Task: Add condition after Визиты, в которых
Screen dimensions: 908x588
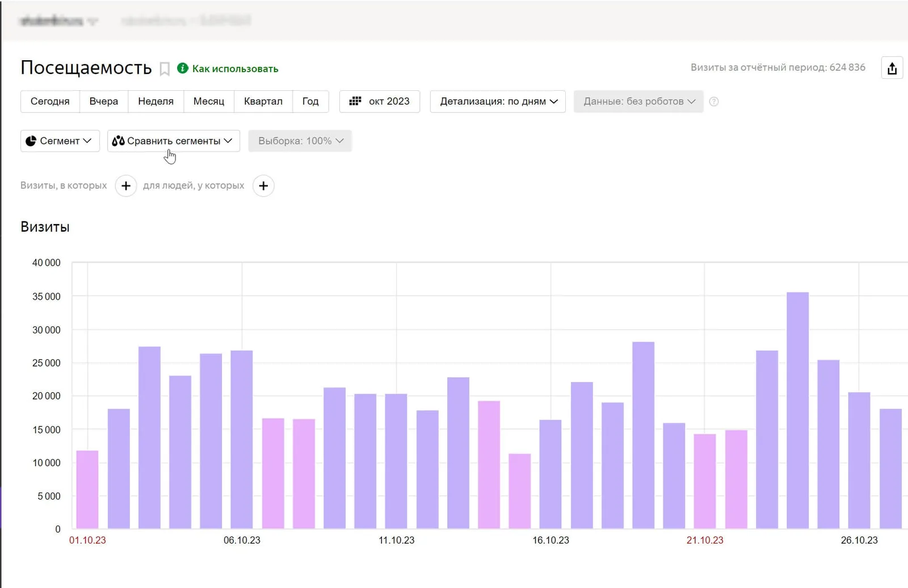Action: coord(126,186)
